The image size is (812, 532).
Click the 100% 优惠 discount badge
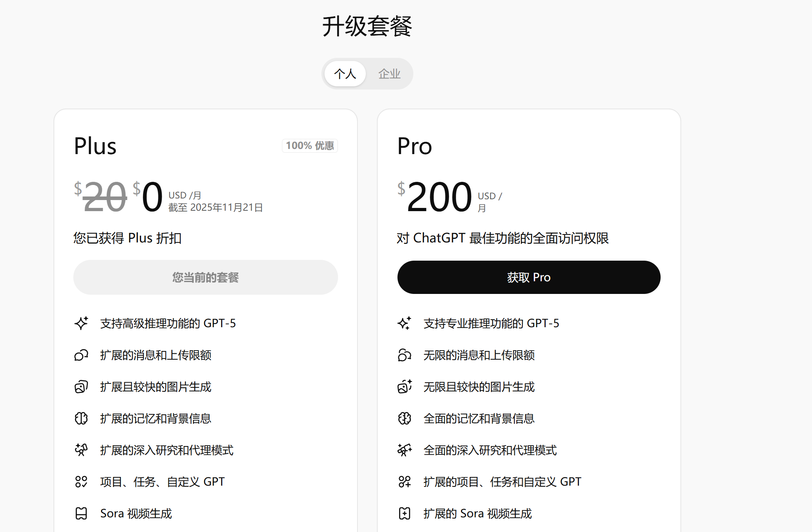tap(310, 146)
